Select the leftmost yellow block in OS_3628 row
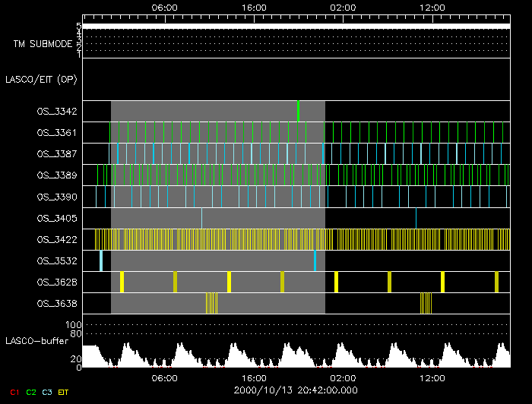 [122, 282]
